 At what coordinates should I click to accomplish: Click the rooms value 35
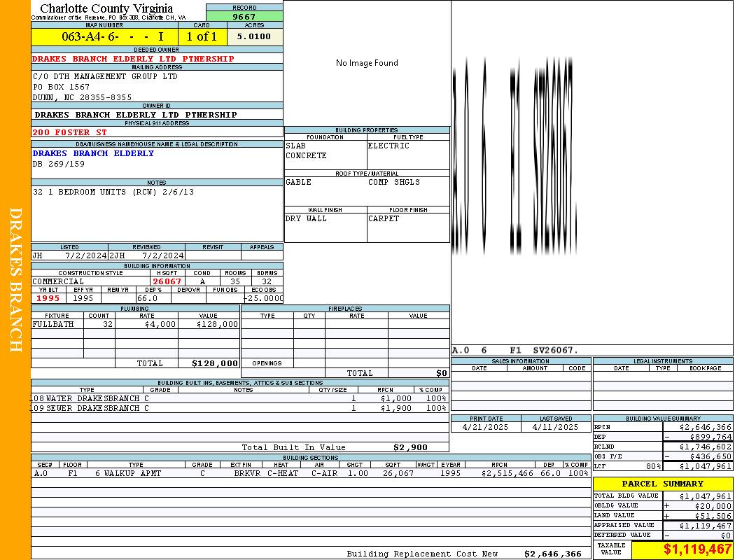(235, 281)
